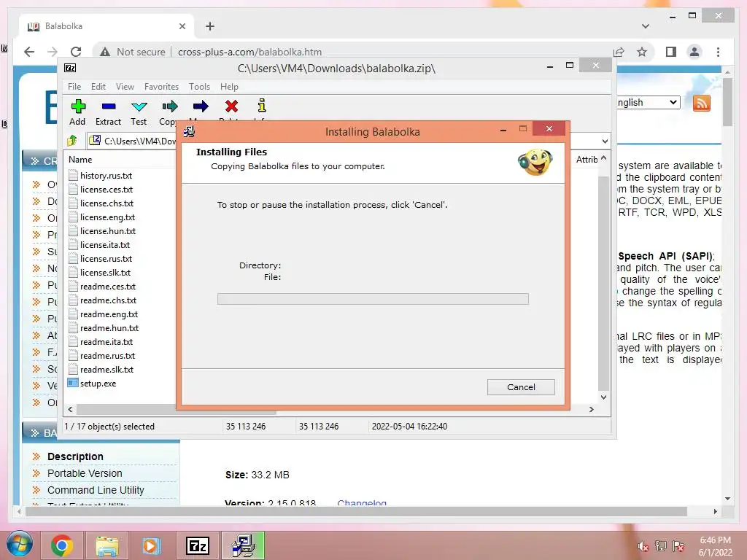This screenshot has height=560, width=747.
Task: Click the RSS feed icon on webpage
Action: click(x=701, y=103)
